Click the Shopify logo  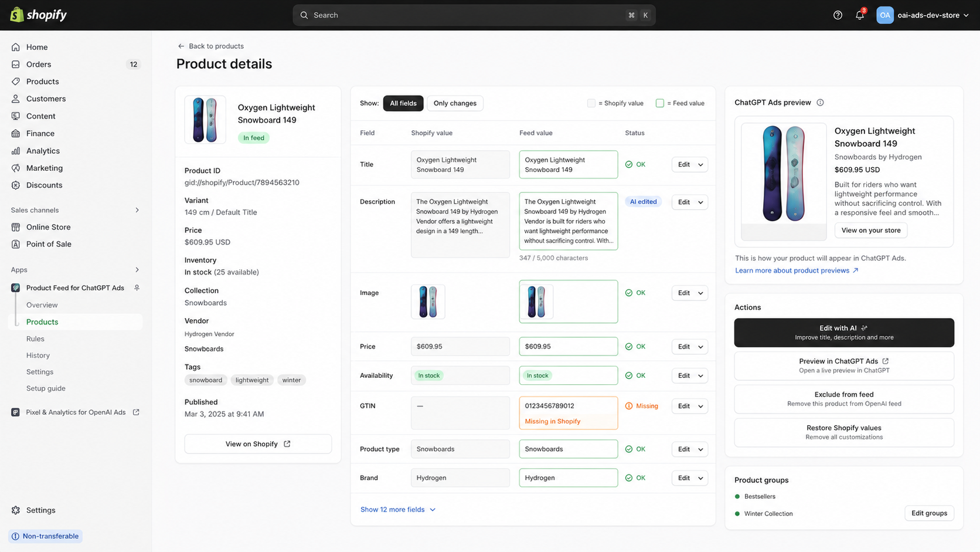(39, 15)
